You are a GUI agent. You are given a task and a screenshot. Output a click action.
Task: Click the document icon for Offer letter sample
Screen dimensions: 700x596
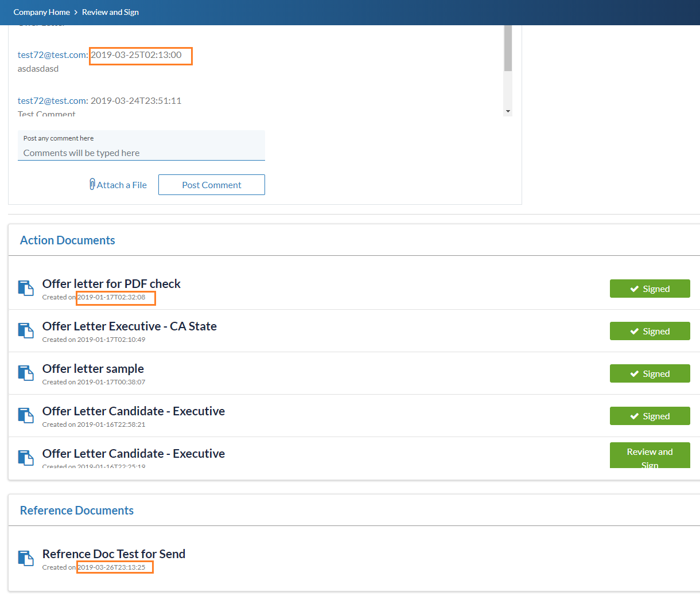pyautogui.click(x=26, y=373)
